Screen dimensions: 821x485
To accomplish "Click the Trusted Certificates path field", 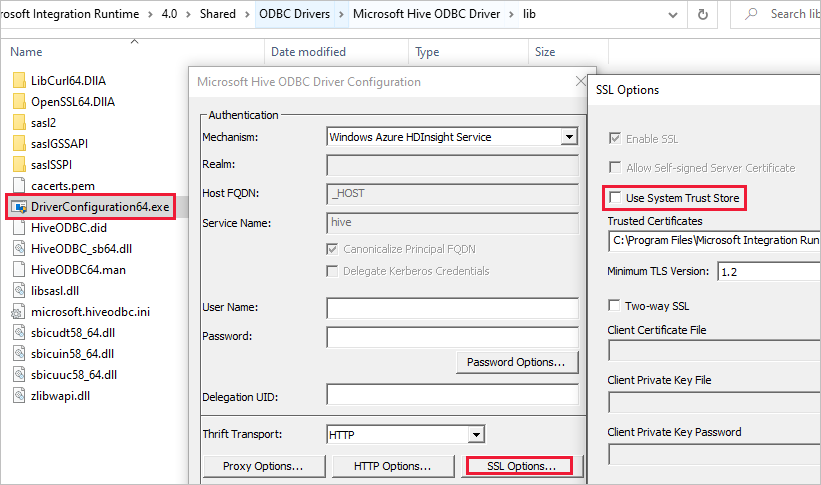I will (714, 240).
